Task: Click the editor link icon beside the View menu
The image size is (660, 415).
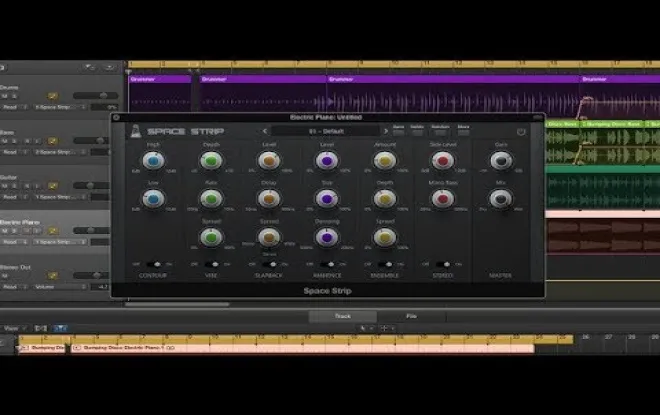Action: [40, 328]
